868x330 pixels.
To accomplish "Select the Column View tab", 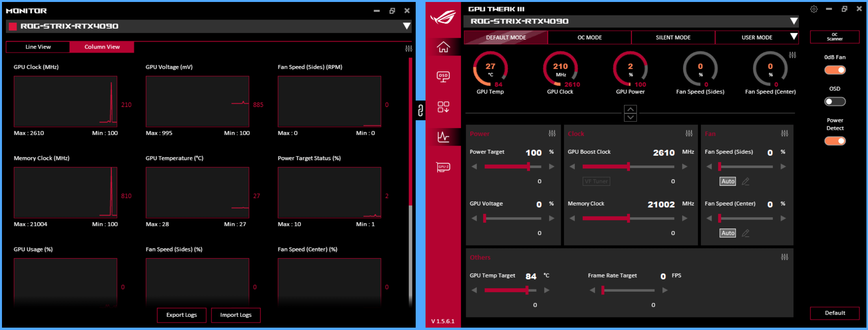I will 102,47.
